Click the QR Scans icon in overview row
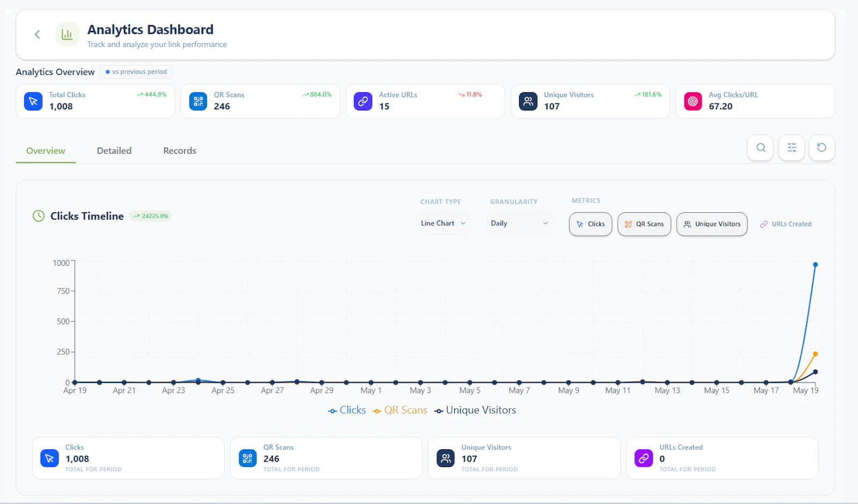The image size is (858, 504). point(198,101)
